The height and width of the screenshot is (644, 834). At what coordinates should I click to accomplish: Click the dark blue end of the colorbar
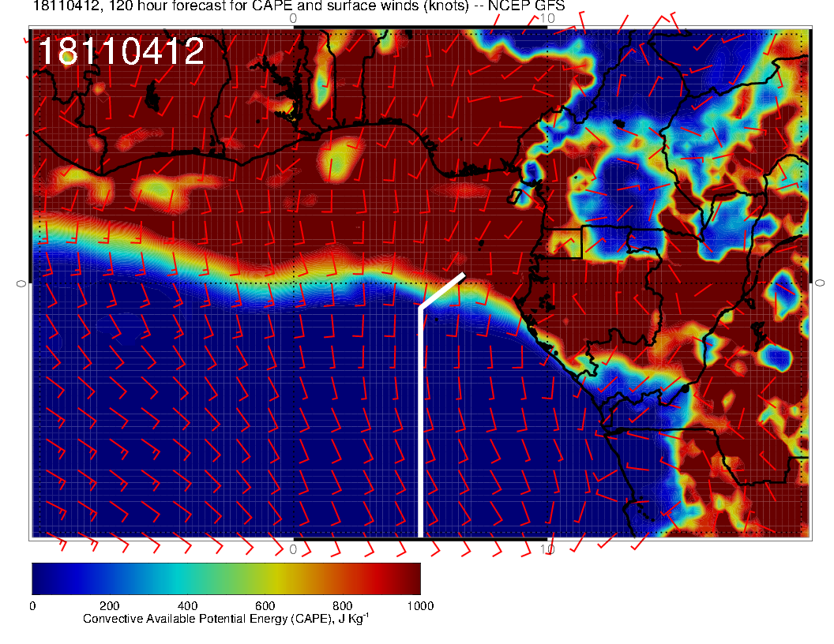[x=41, y=578]
